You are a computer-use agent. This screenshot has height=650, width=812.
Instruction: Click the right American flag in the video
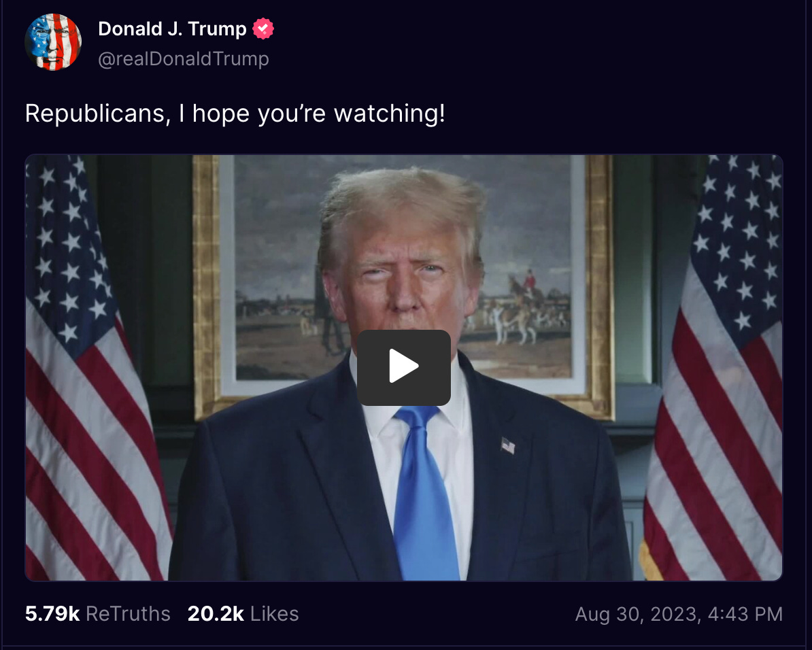713,368
